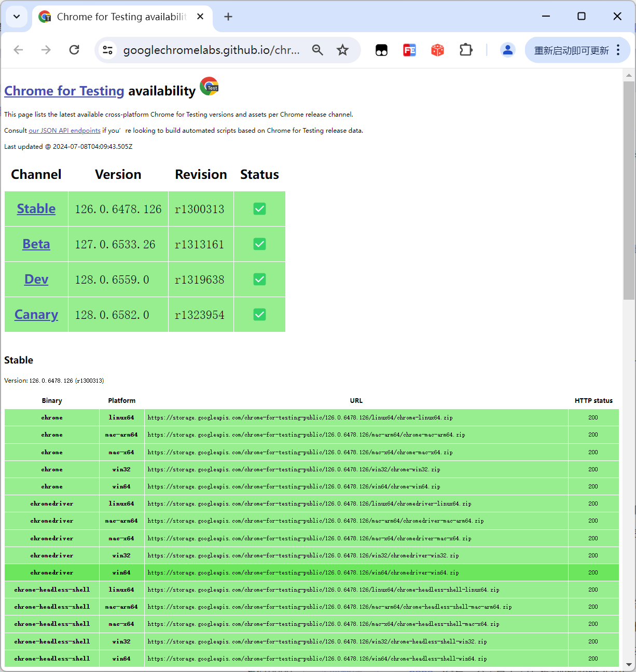Click the chrome-win32.zip URL
Viewport: 636px width, 672px height.
[x=294, y=469]
